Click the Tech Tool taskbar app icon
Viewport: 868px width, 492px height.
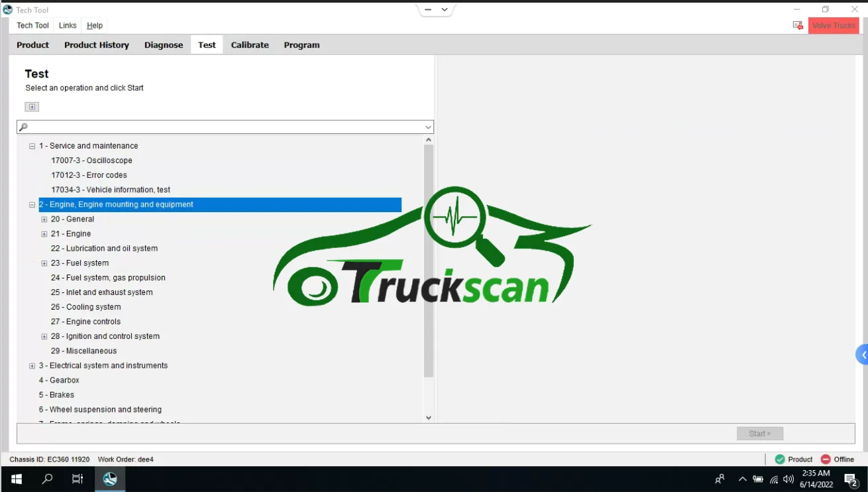110,479
